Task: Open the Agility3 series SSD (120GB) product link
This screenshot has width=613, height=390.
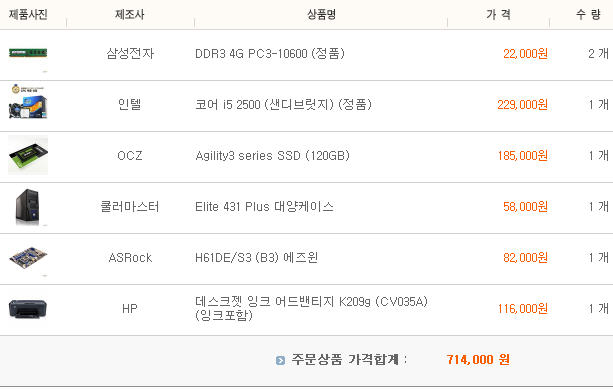Action: [272, 156]
